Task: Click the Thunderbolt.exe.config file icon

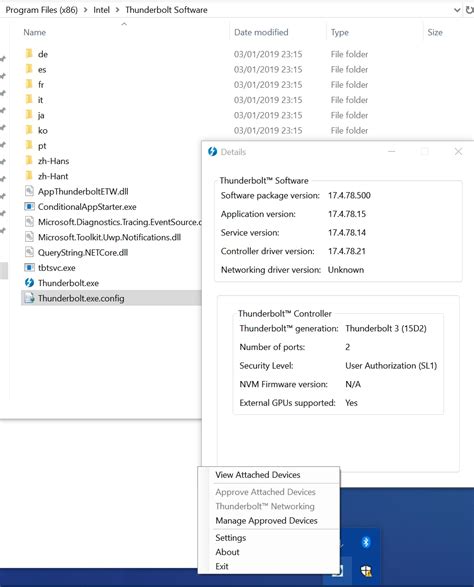Action: tap(29, 298)
